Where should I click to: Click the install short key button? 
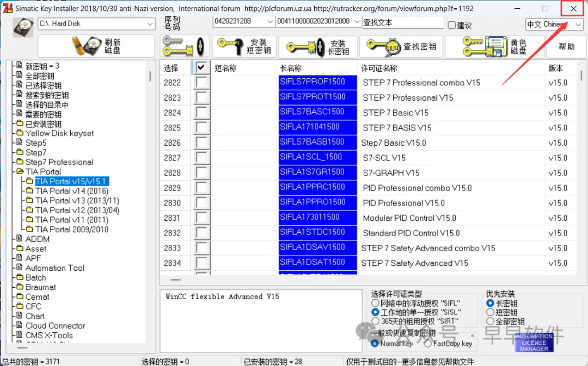coord(244,46)
